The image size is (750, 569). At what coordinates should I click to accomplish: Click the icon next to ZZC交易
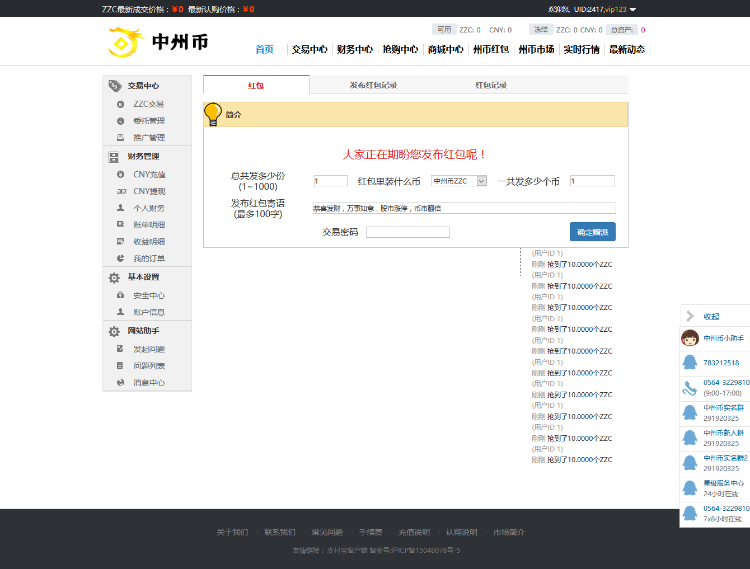tap(121, 104)
